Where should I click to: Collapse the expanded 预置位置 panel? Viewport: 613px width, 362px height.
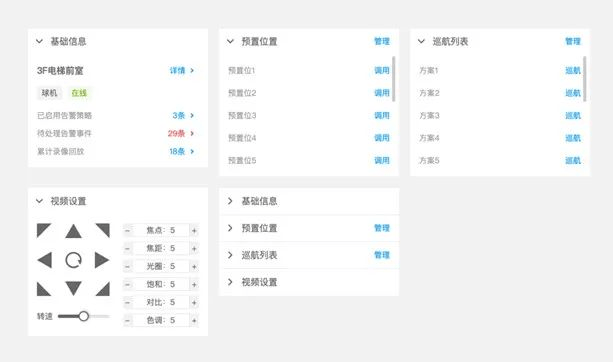pos(230,41)
